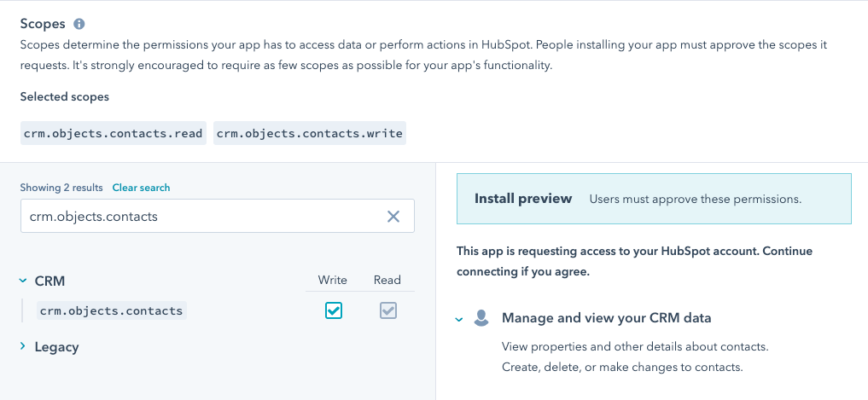868x400 pixels.
Task: Expand the Legacy section chevron
Action: click(x=23, y=347)
